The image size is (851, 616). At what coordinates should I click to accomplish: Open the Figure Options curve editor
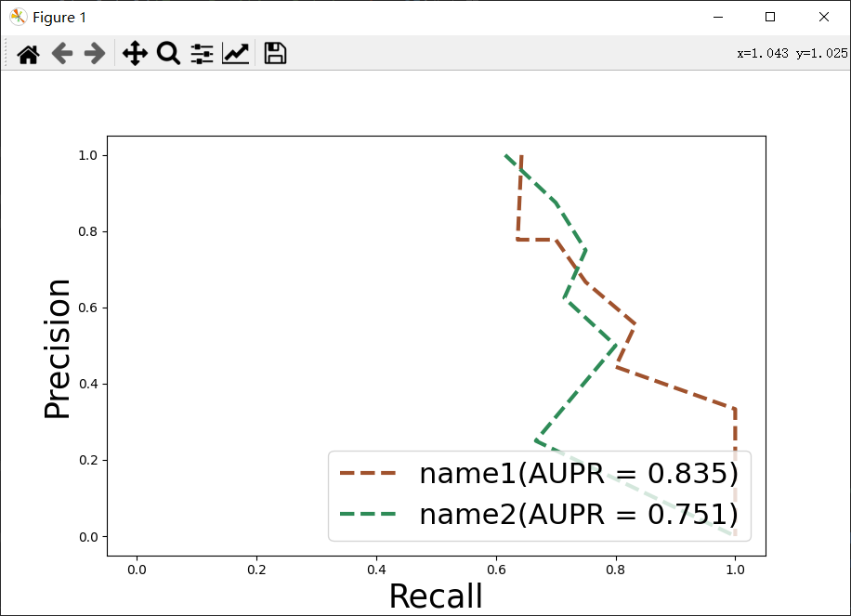coord(235,53)
